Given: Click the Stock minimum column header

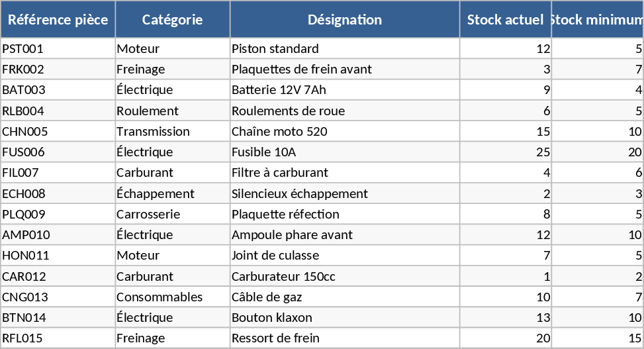Looking at the screenshot, I should tap(597, 20).
